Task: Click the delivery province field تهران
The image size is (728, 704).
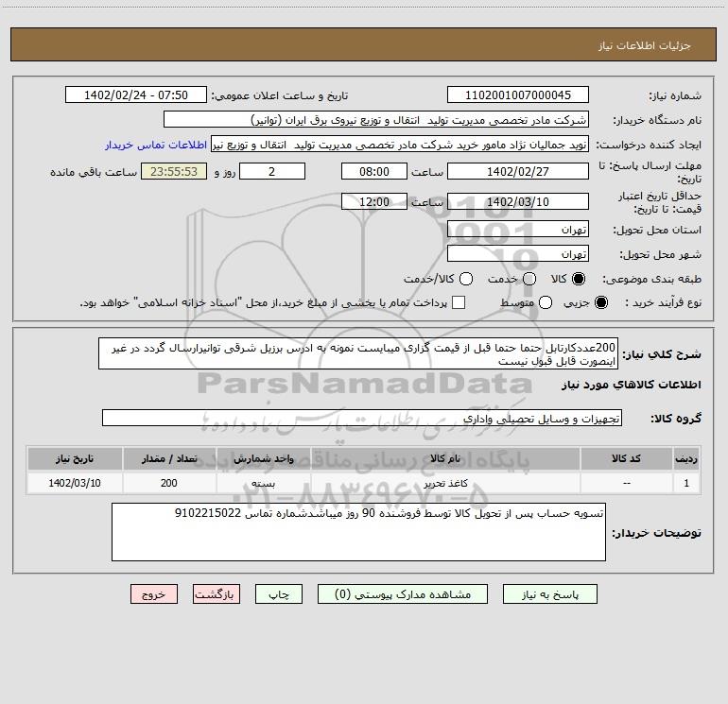Action: pos(518,230)
